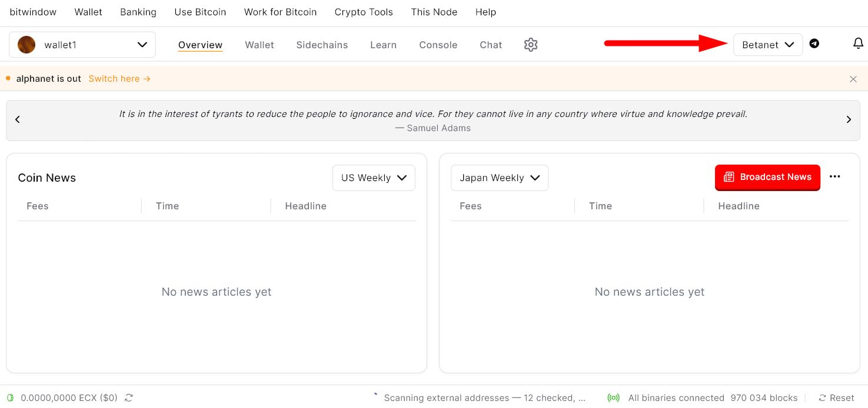868x408 pixels.
Task: Click Headline header under Japan Weekly
Action: point(739,206)
